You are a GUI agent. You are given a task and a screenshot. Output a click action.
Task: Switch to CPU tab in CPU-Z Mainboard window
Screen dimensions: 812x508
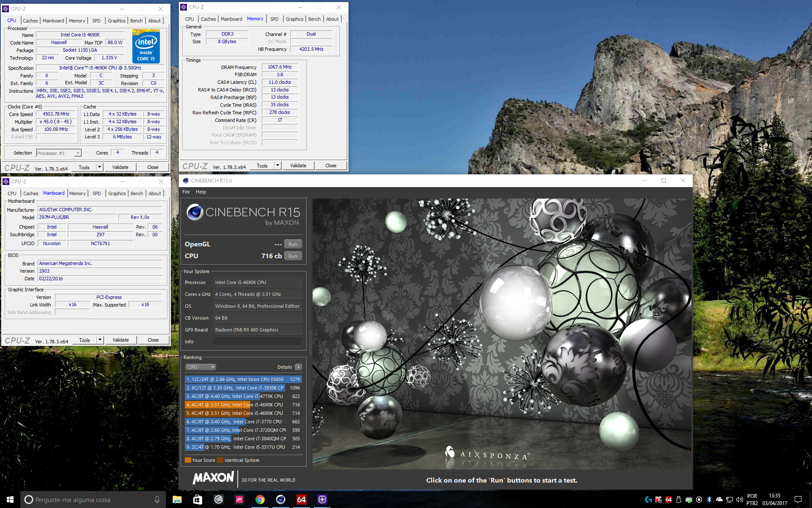[12, 193]
